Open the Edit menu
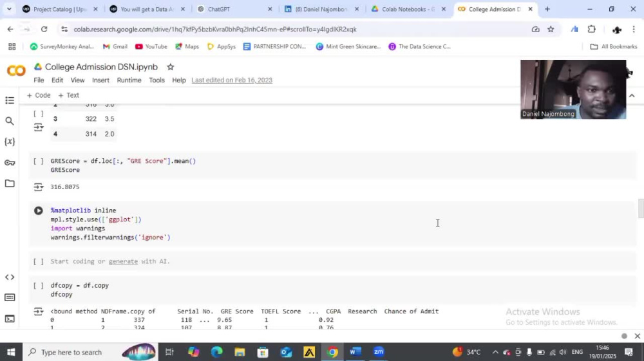This screenshot has height=361, width=644. pyautogui.click(x=57, y=80)
